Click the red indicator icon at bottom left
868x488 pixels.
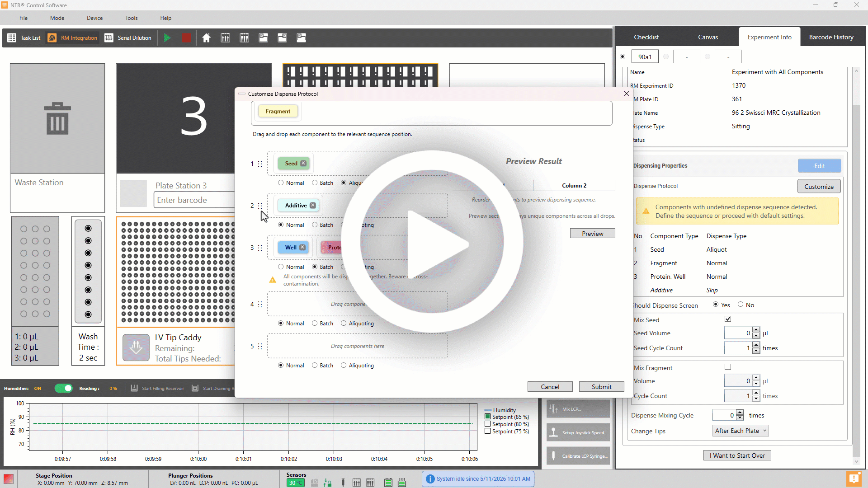(x=8, y=479)
